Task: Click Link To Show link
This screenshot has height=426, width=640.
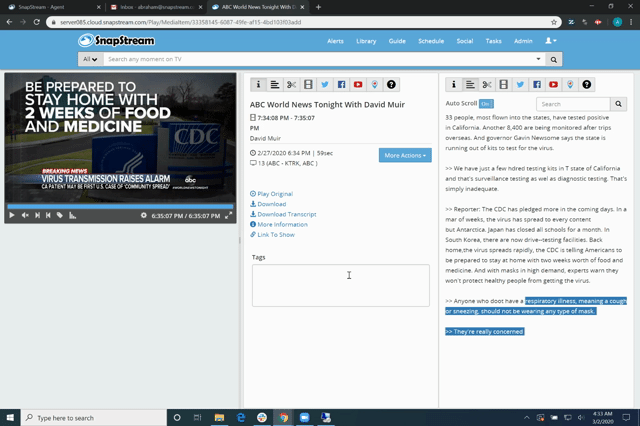Action: point(272,235)
